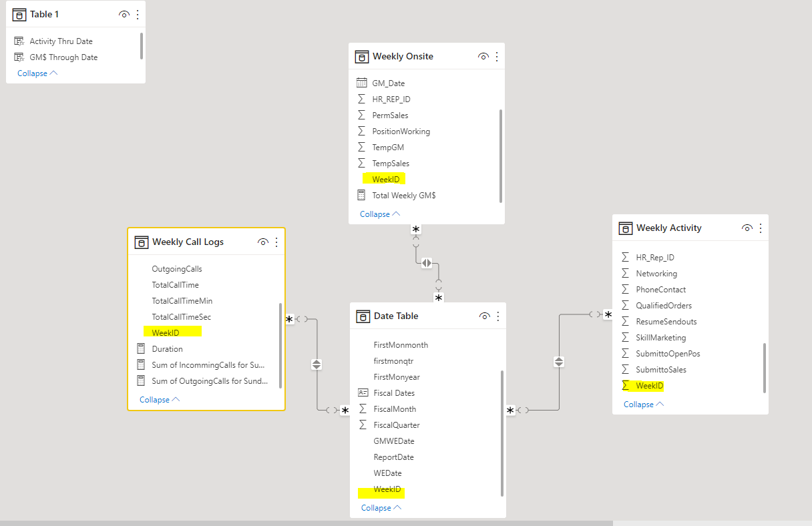Collapse the Weekly Onsite table card
The height and width of the screenshot is (526, 812).
click(380, 214)
